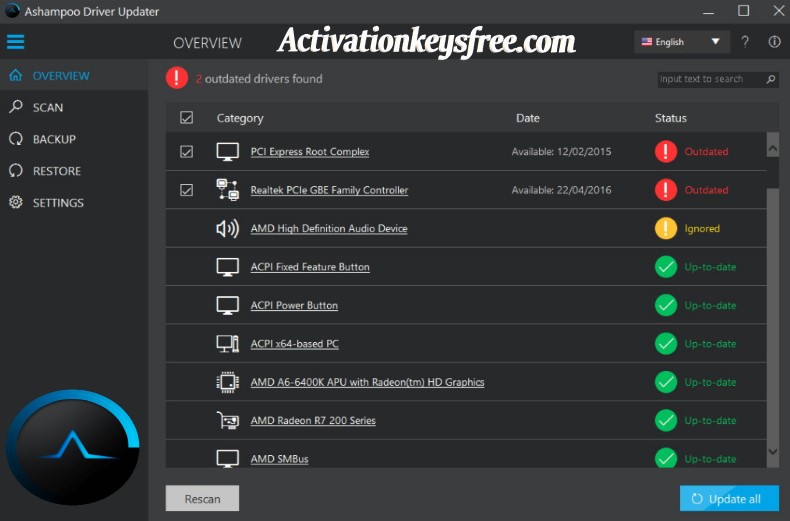The width and height of the screenshot is (790, 521).
Task: Open ACPI Power Button link
Action: [294, 305]
